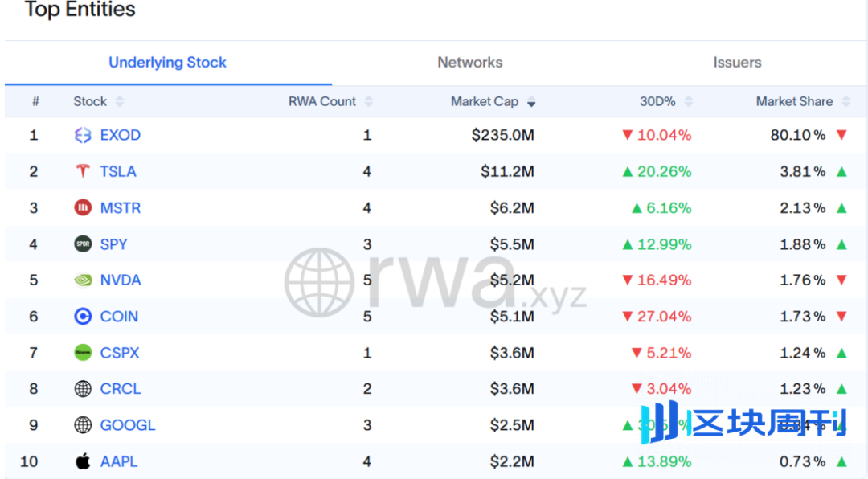Click the 1.73% market share value
This screenshot has width=868, height=479.
pyautogui.click(x=803, y=317)
